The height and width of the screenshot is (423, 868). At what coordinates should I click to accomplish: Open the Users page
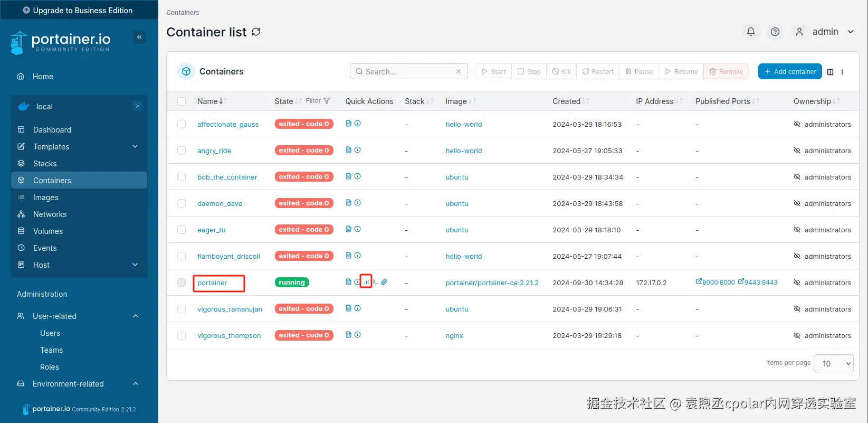pyautogui.click(x=50, y=333)
